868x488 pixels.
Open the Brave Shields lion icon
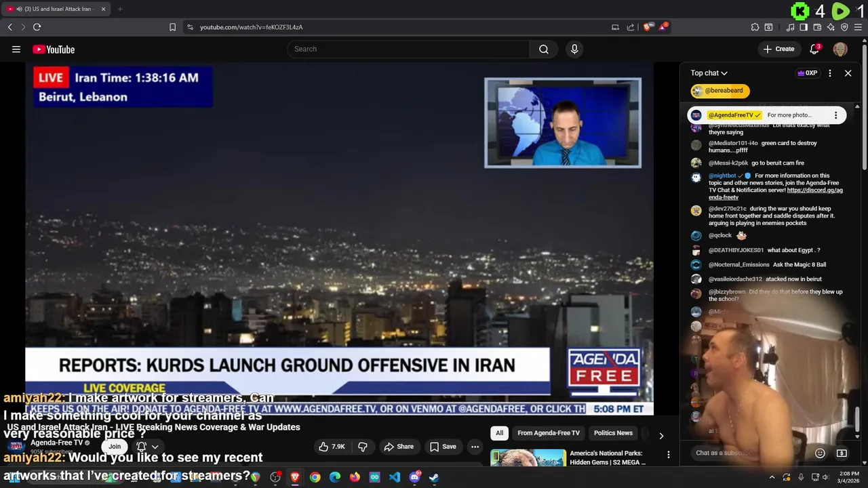coord(647,27)
